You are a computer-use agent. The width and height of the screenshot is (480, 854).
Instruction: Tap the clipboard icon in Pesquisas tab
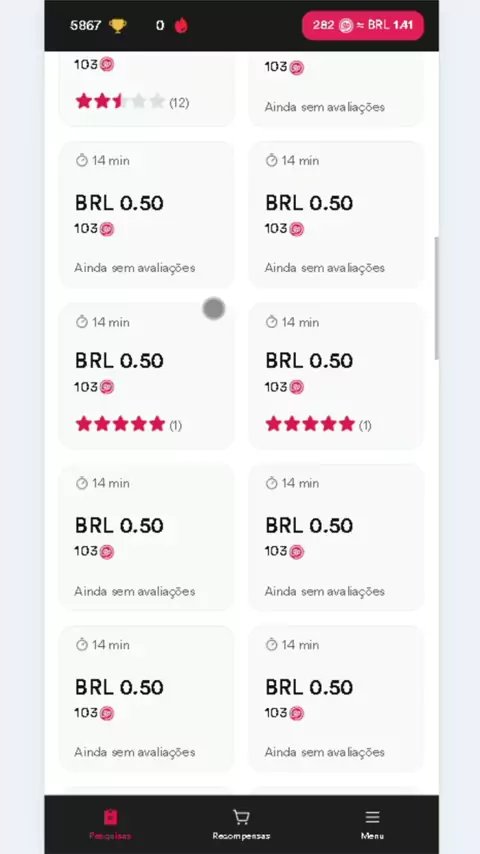111,817
